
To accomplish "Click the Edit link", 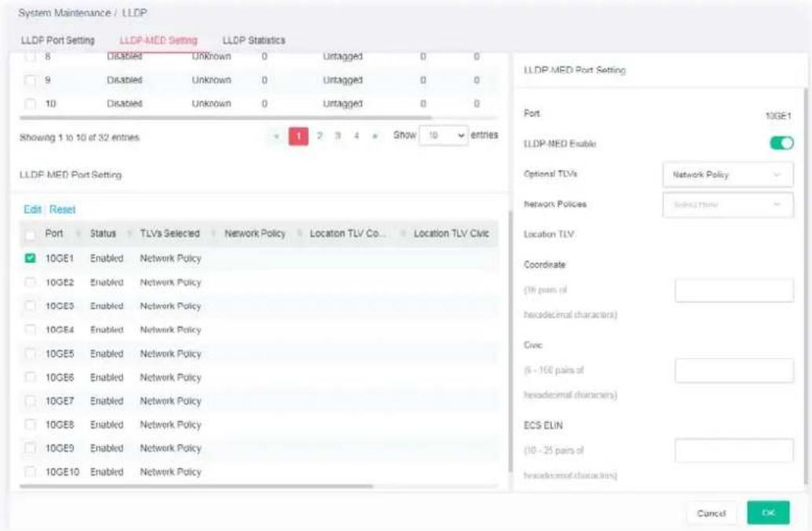I will pyautogui.click(x=32, y=209).
